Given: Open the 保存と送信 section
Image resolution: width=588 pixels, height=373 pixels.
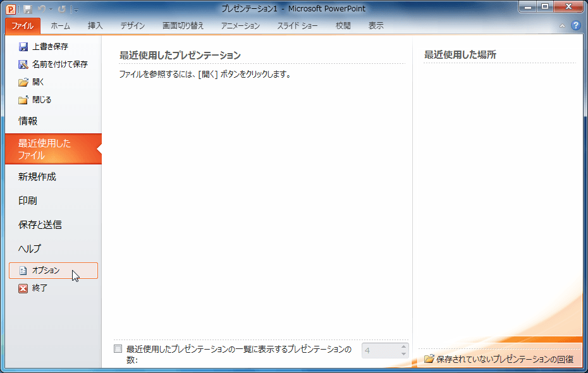Looking at the screenshot, I should (53, 224).
